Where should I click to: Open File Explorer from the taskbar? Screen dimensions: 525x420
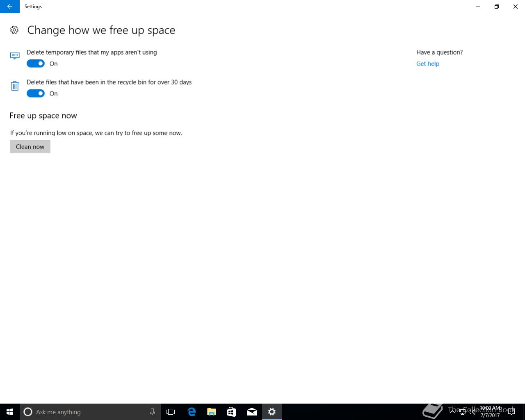pos(211,412)
